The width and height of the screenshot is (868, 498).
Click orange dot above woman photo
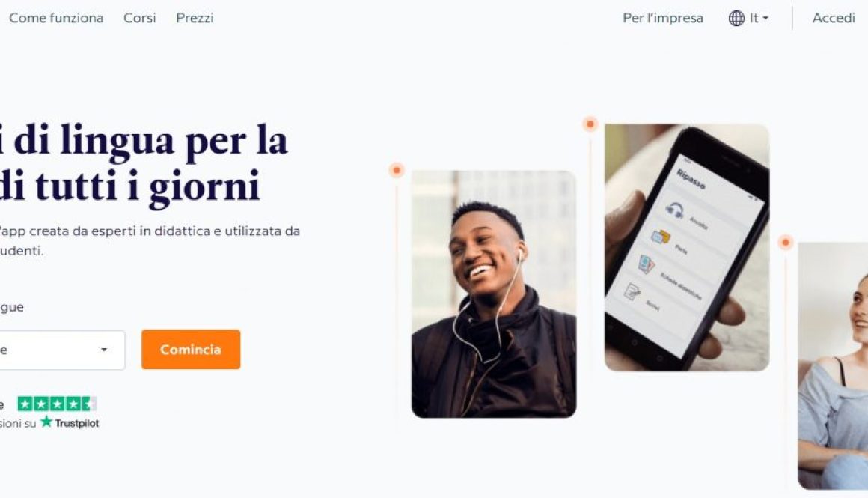pos(786,242)
